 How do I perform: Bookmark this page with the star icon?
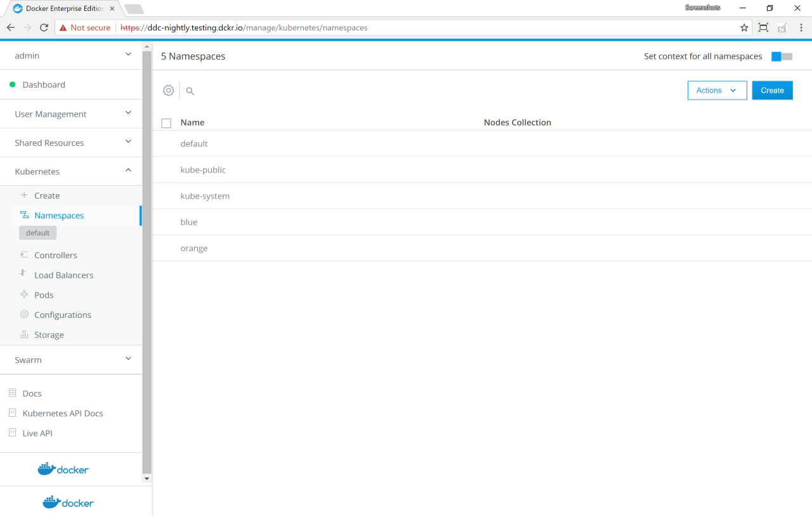[744, 28]
